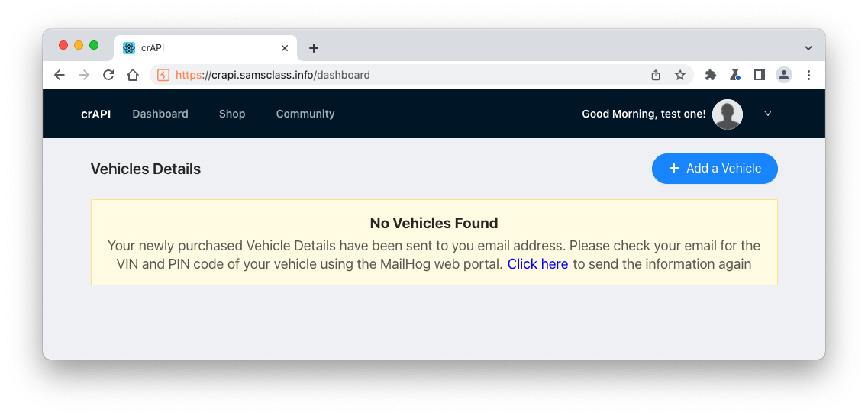Open the Shop menu item
The image size is (868, 416).
click(x=232, y=114)
